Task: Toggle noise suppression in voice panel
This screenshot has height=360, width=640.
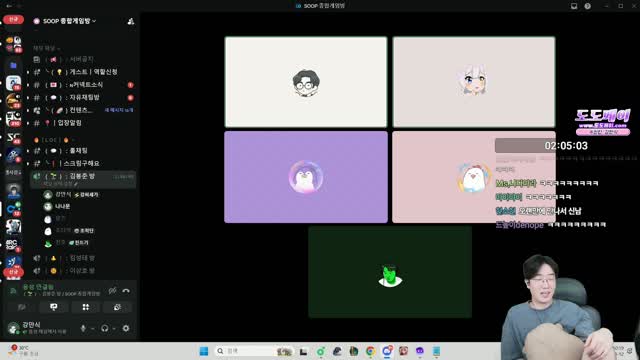Action: click(x=112, y=291)
